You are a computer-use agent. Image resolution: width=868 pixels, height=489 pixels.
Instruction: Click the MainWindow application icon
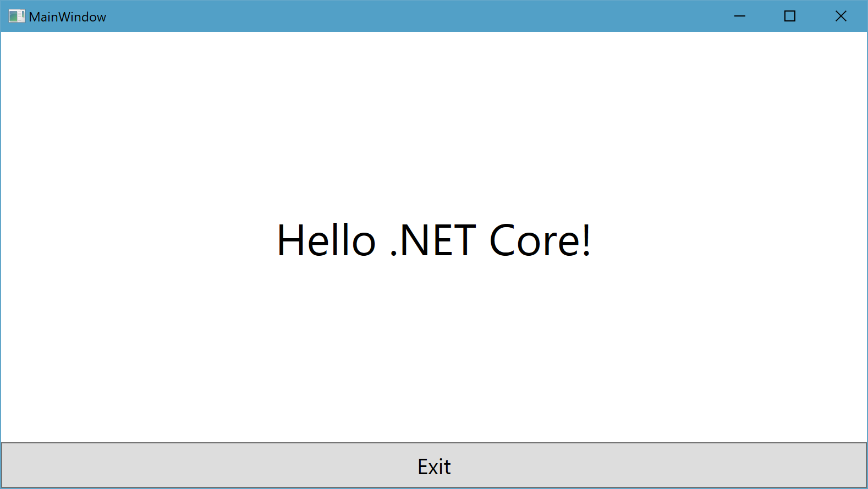pos(17,16)
